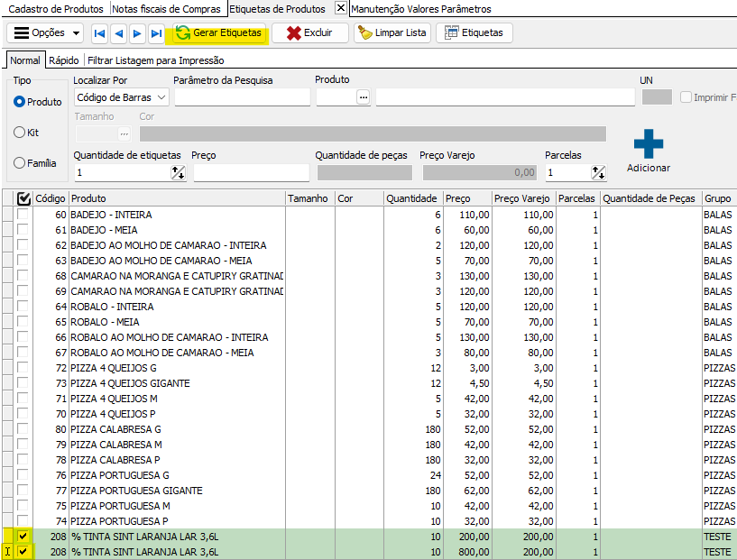Viewport: 737px width, 560px height.
Task: Open product search ellipsis button
Action: [364, 96]
